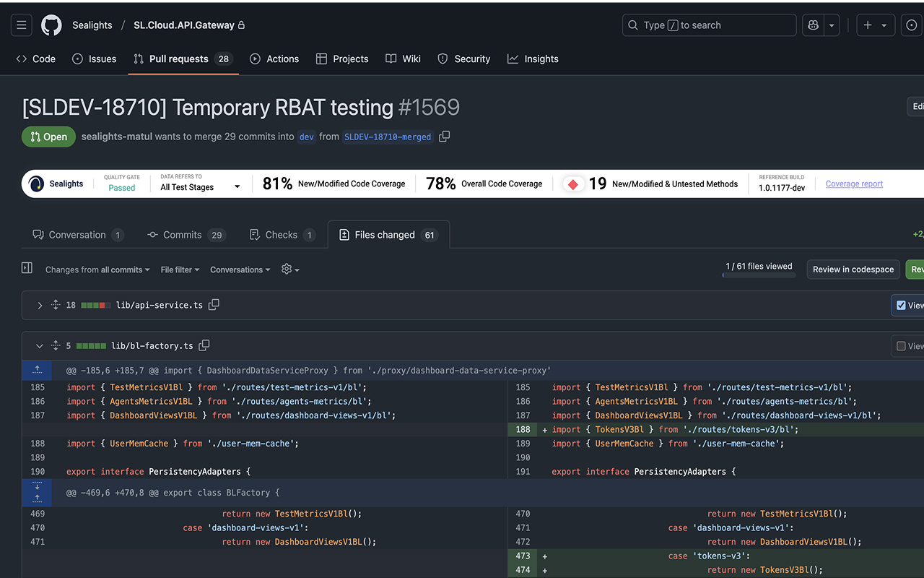Switch to the Conversation tab
The width and height of the screenshot is (924, 578).
click(x=77, y=235)
